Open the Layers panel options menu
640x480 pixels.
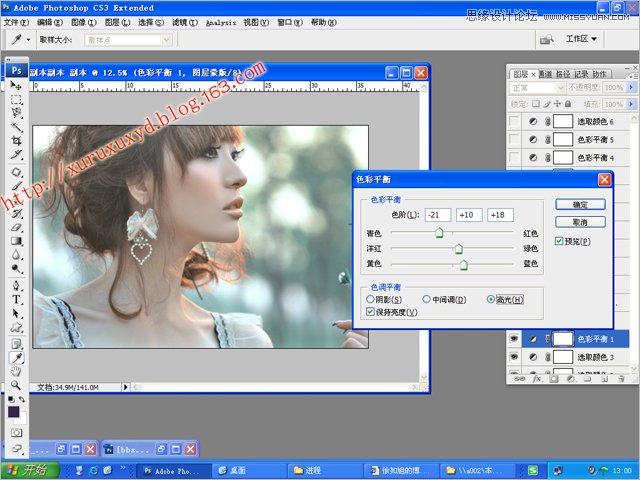632,76
